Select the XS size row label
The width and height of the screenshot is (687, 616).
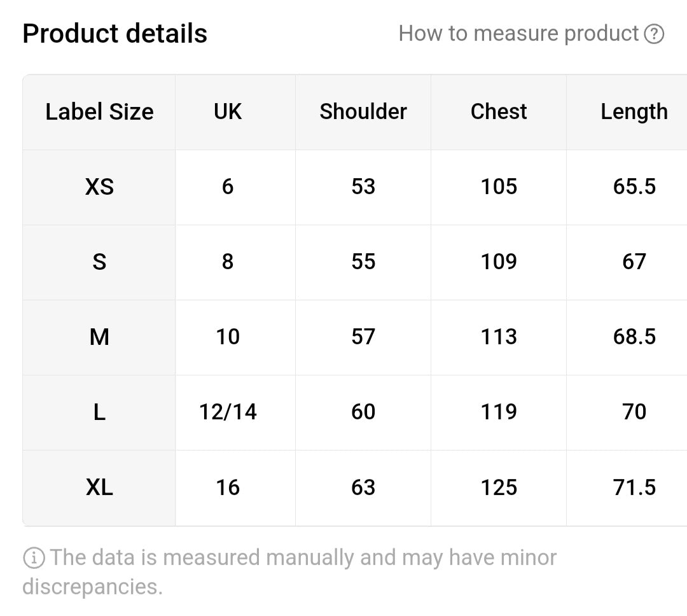[99, 187]
